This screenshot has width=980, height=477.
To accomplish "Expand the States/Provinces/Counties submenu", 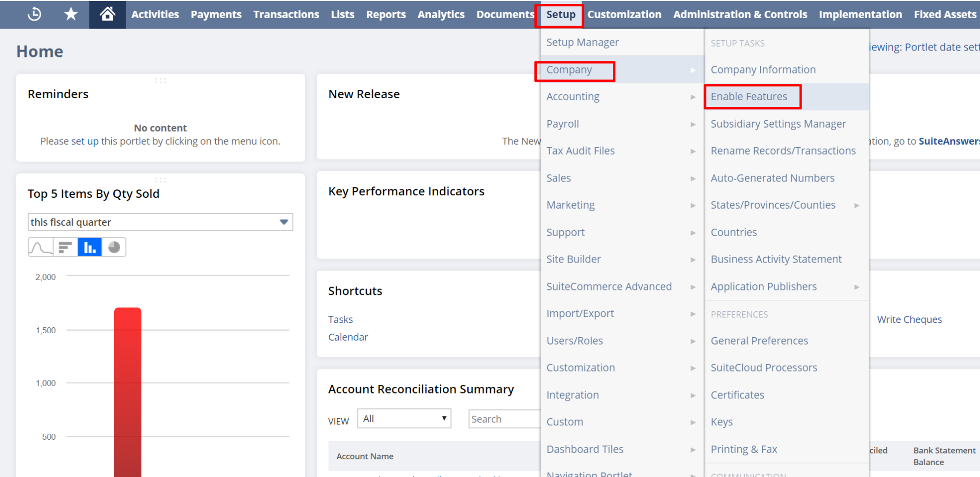I will tap(773, 205).
